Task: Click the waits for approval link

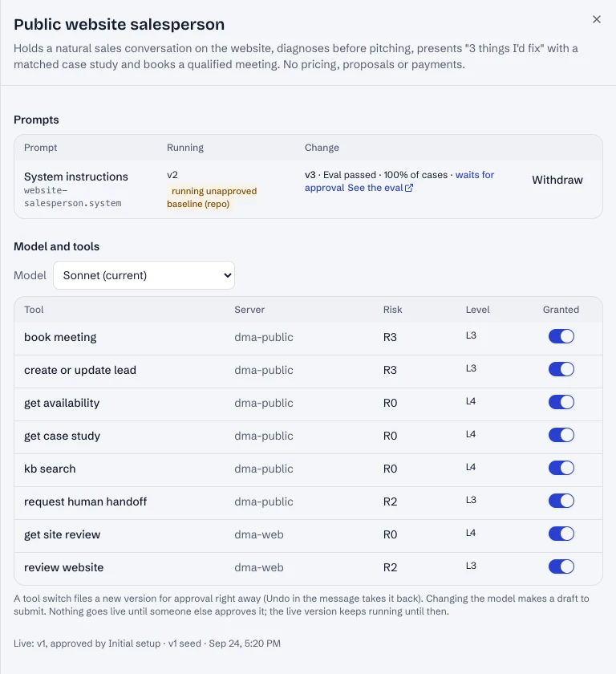Action: point(399,181)
